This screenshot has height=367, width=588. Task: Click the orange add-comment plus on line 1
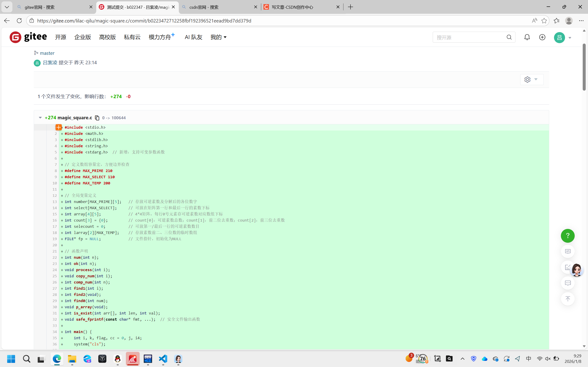click(59, 127)
